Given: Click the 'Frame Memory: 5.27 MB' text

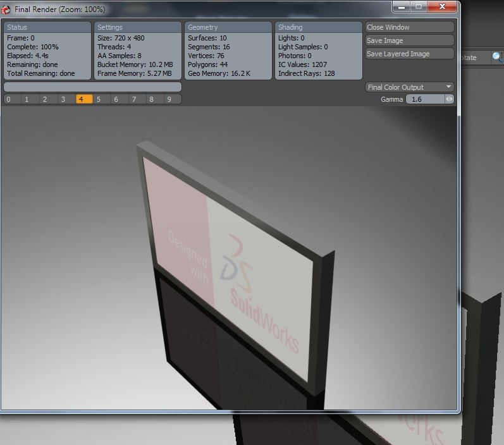Looking at the screenshot, I should (x=134, y=73).
